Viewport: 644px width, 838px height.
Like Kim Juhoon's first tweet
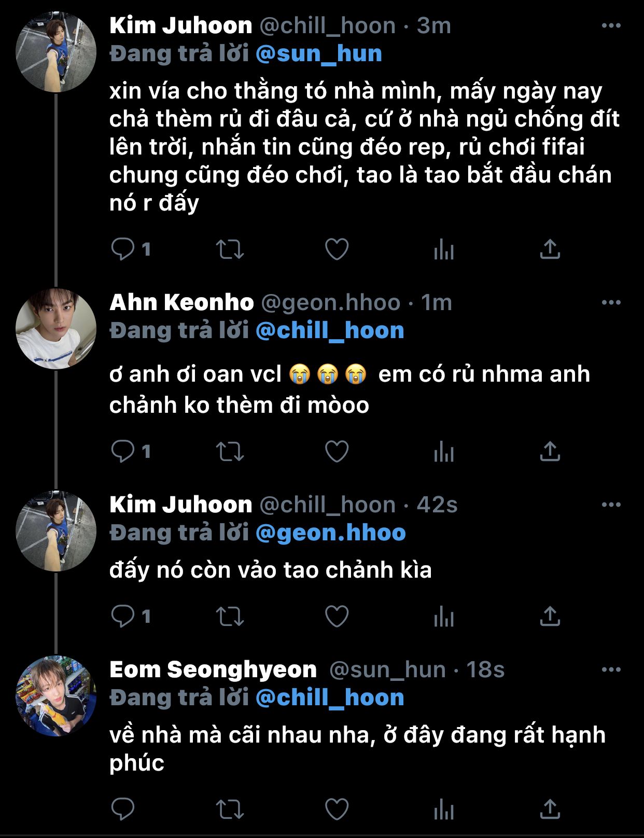pyautogui.click(x=337, y=249)
